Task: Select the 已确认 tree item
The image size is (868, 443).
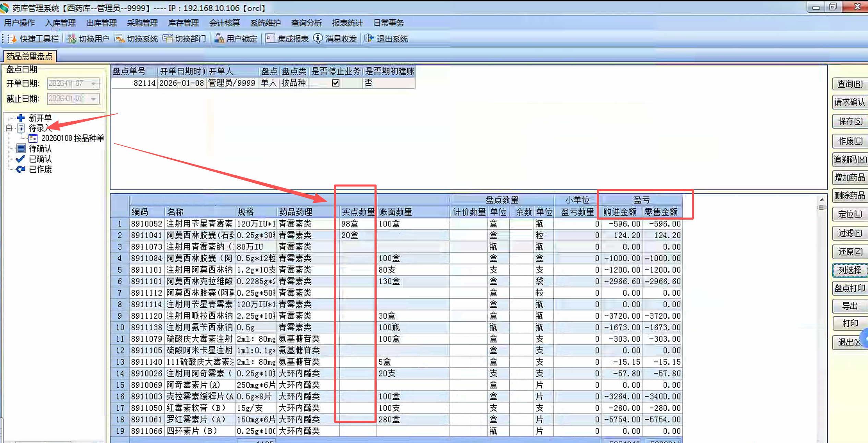Action: 40,159
